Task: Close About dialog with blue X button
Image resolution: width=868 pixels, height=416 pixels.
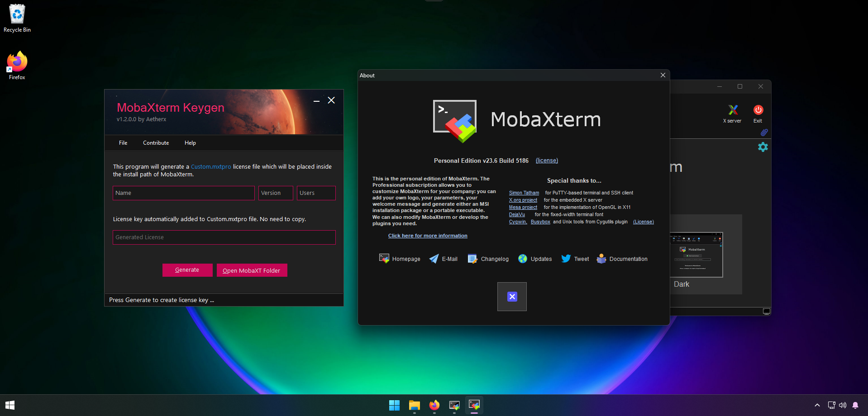Action: 512,297
